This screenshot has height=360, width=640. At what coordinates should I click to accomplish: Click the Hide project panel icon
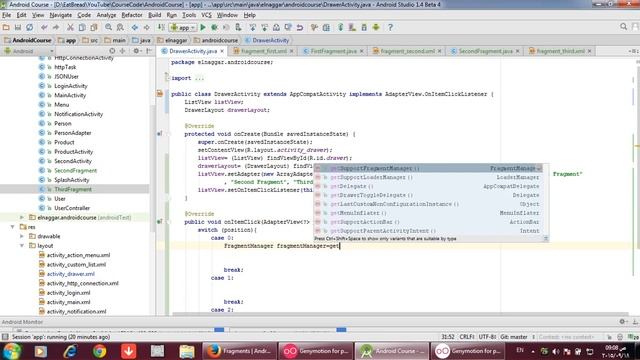(149, 51)
